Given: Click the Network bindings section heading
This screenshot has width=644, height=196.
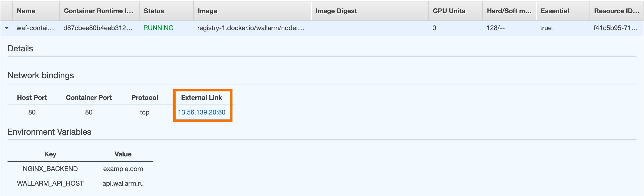Looking at the screenshot, I should (41, 75).
